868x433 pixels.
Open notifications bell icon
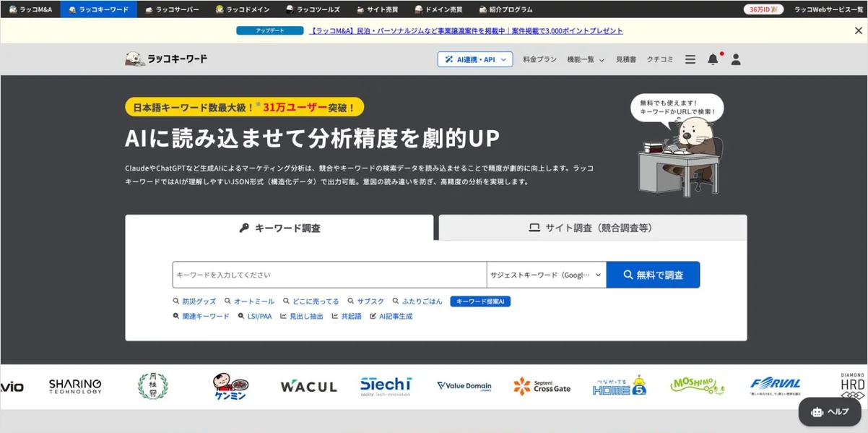(x=713, y=59)
